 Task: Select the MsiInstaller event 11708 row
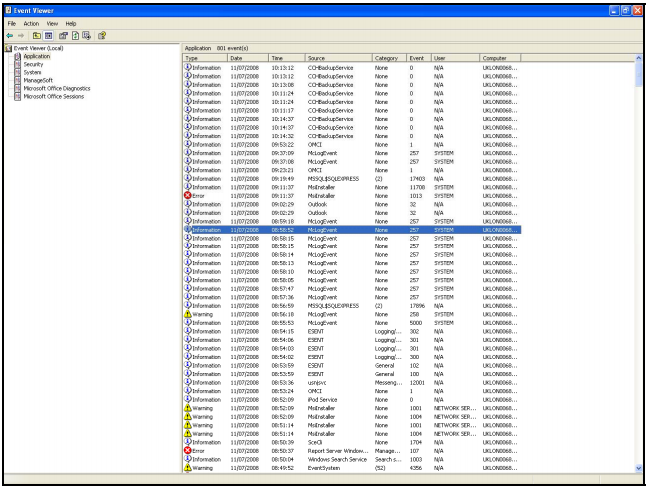coord(352,187)
